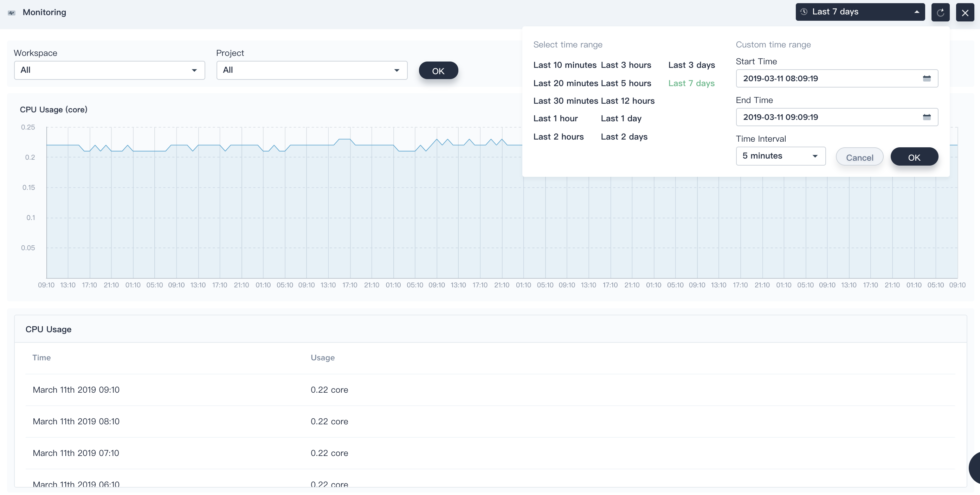Choose Last 1 hour range
980x495 pixels.
point(555,118)
